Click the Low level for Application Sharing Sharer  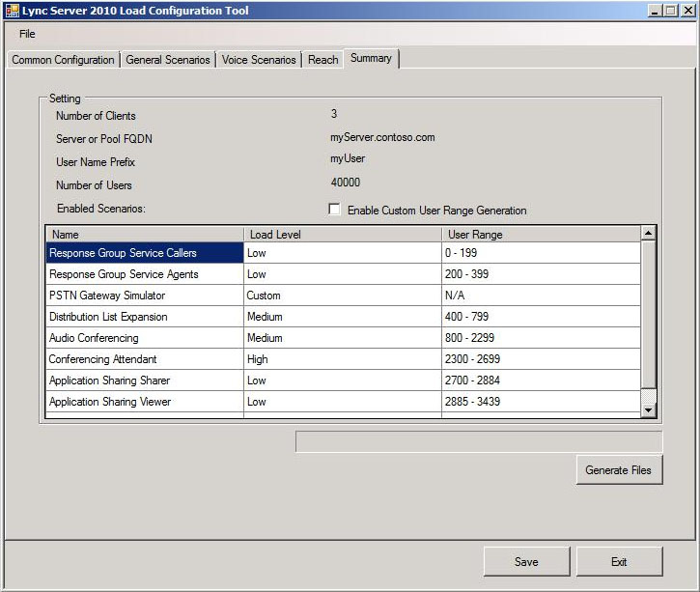coord(343,381)
